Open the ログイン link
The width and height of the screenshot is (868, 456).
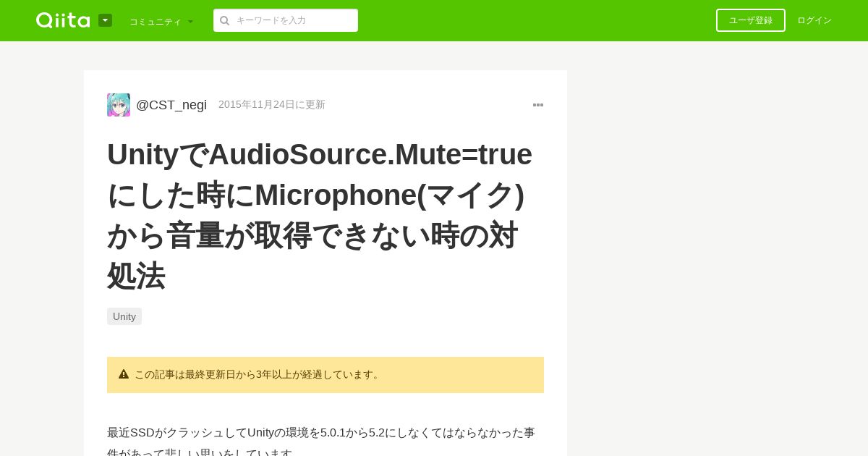(x=814, y=20)
